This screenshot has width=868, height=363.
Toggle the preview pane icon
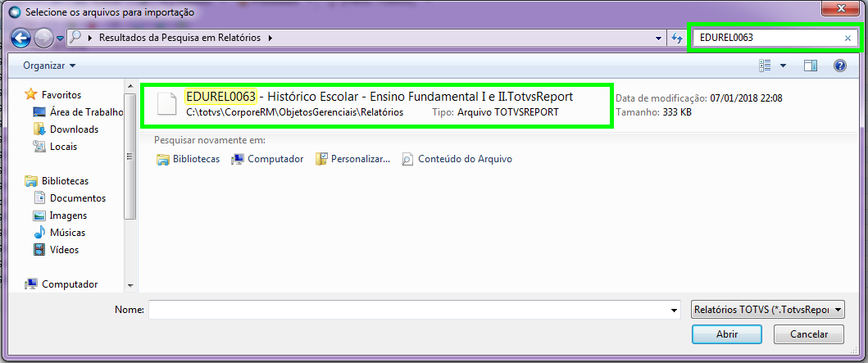(811, 66)
